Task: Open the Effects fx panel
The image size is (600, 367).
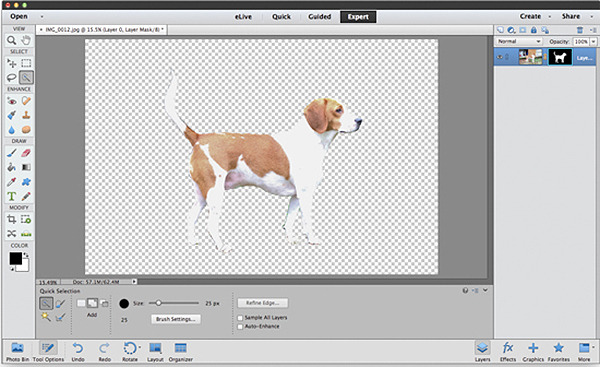Action: 508,351
